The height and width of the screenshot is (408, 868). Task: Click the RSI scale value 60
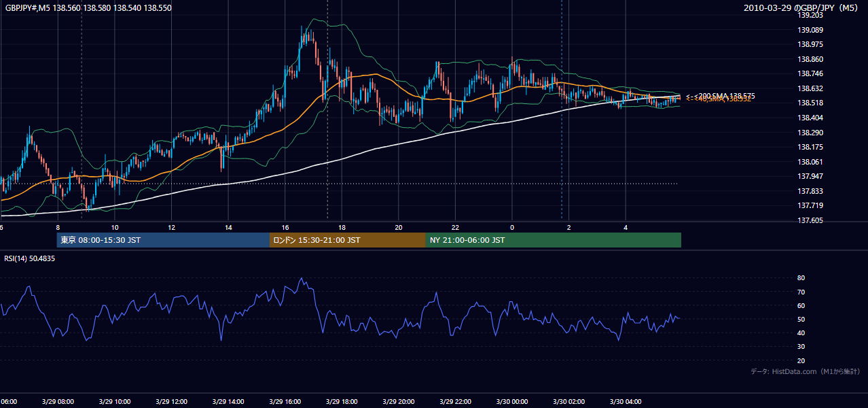801,305
